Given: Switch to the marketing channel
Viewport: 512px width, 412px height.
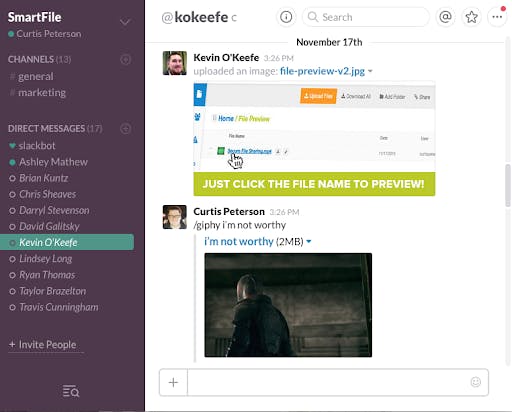Looking at the screenshot, I should click(42, 92).
